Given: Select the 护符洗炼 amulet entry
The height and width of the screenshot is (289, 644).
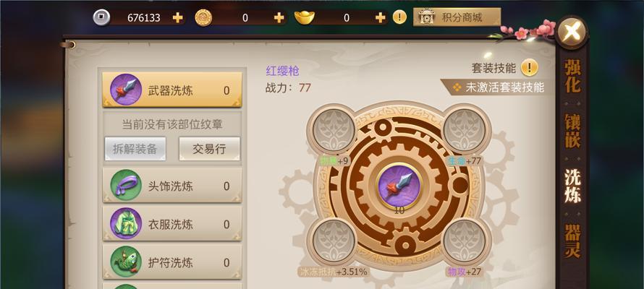Looking at the screenshot, I should tap(172, 262).
